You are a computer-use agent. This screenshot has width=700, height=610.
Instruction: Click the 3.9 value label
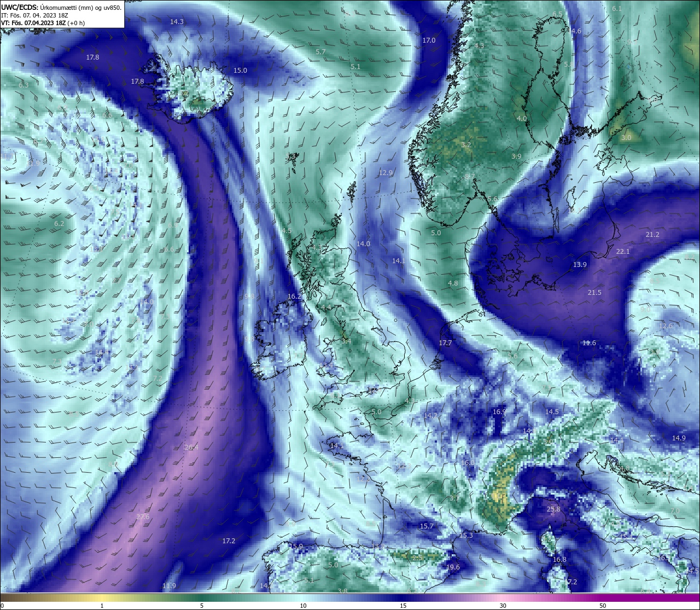click(516, 156)
